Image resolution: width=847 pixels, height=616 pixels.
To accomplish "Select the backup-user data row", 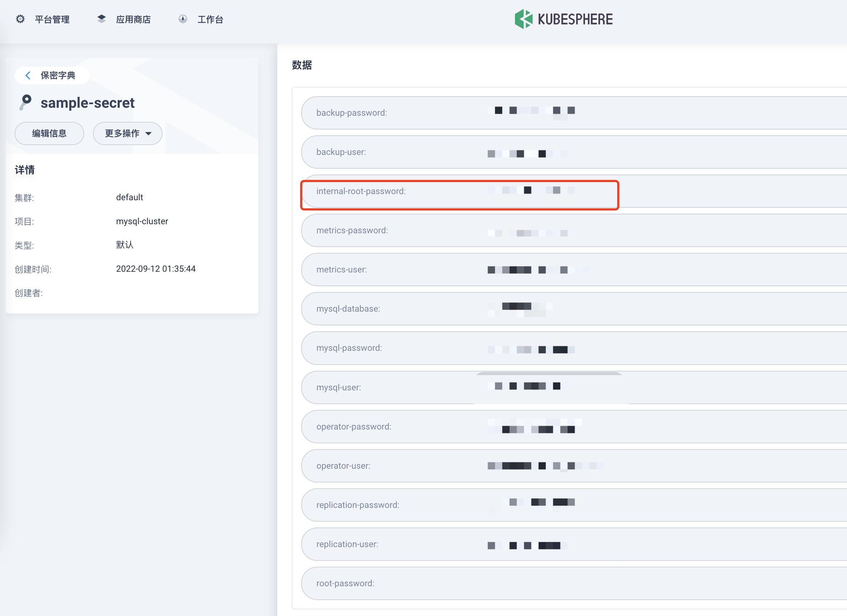I will pyautogui.click(x=574, y=152).
